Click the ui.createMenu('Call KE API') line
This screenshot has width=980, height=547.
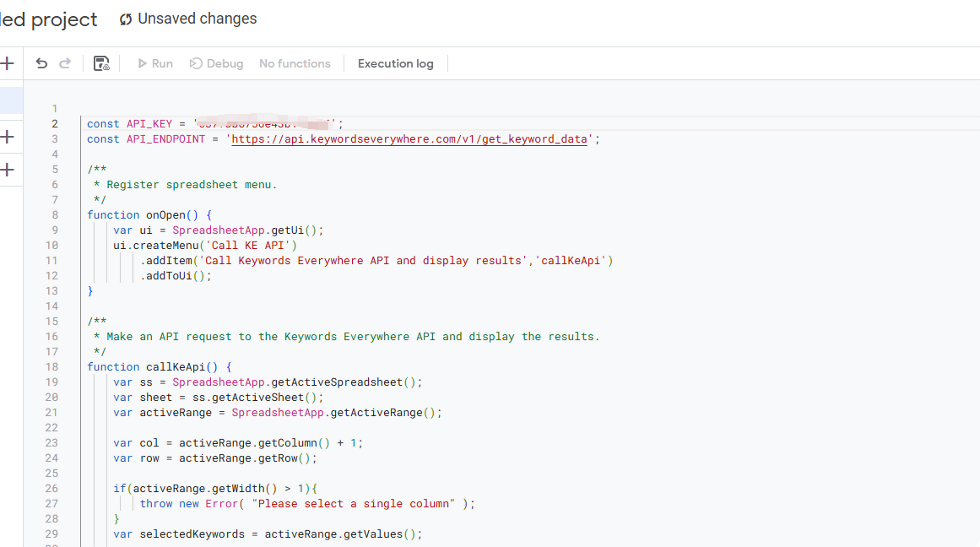click(205, 245)
